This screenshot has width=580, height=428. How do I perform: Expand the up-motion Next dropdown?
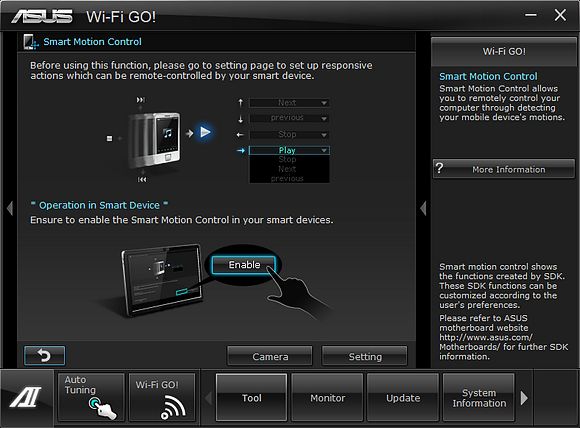pyautogui.click(x=289, y=103)
